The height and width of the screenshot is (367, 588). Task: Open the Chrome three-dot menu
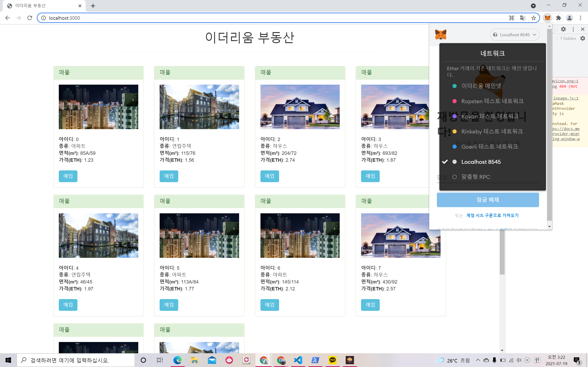click(580, 18)
